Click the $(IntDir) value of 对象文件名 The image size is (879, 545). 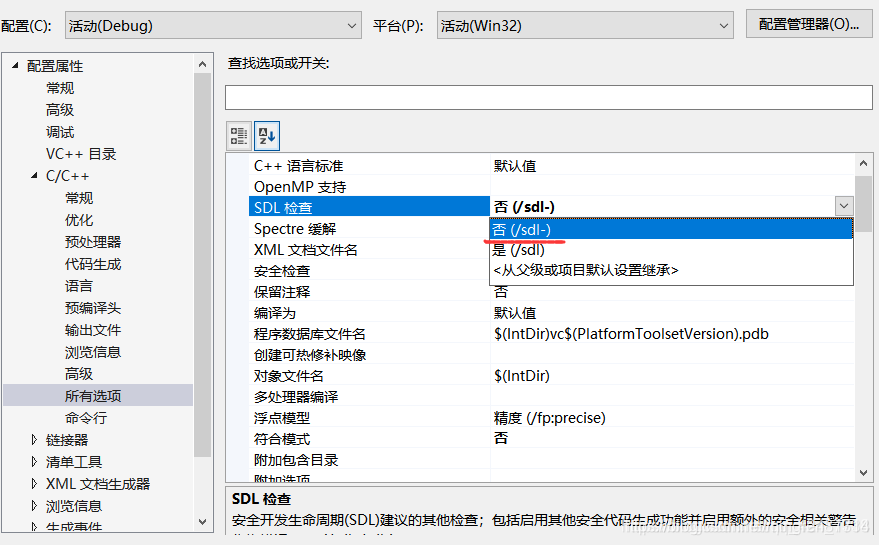(522, 376)
